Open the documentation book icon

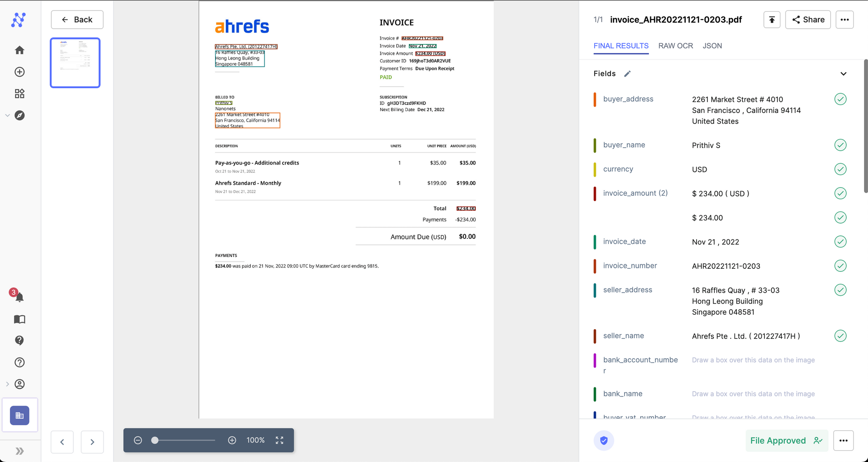19,319
